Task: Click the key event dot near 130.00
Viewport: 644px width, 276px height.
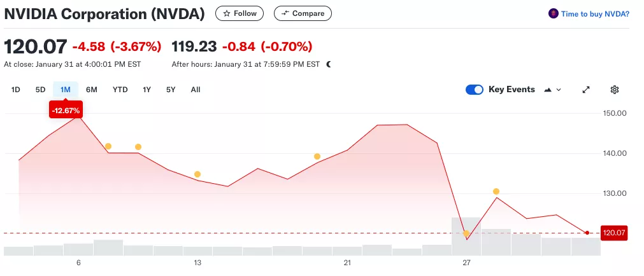Action: coord(496,191)
